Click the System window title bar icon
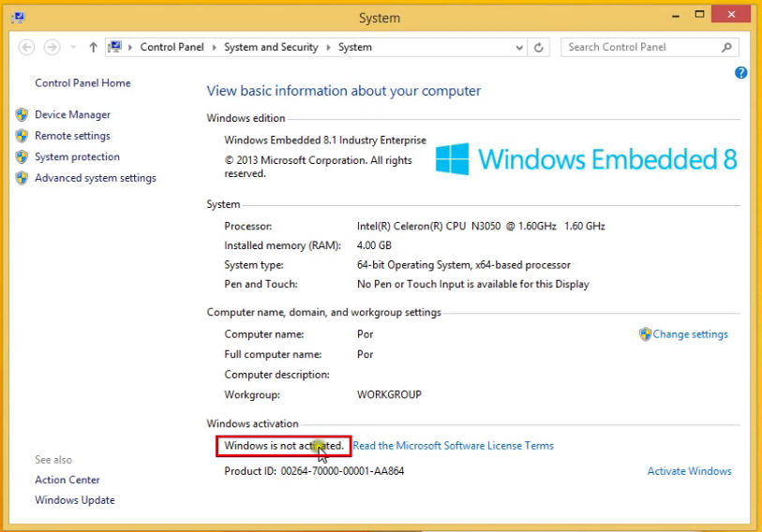 point(19,18)
